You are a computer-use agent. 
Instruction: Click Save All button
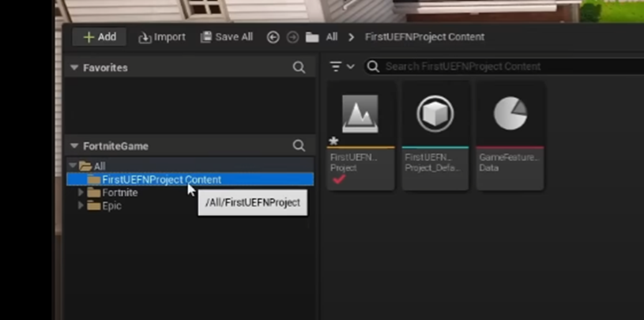(x=227, y=37)
